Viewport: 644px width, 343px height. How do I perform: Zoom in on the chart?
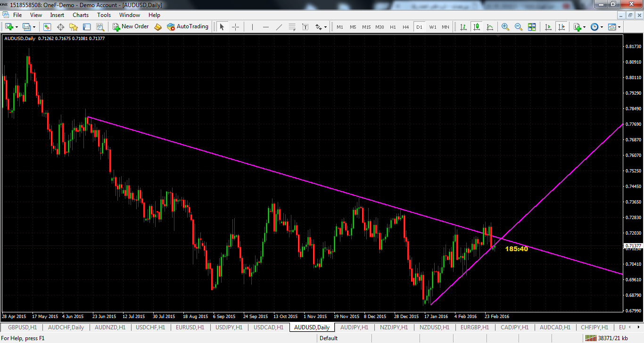505,27
